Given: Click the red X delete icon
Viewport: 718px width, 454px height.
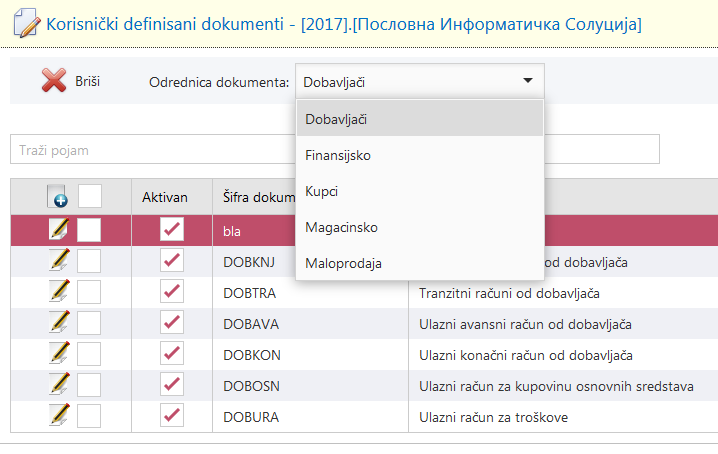Looking at the screenshot, I should click(53, 82).
